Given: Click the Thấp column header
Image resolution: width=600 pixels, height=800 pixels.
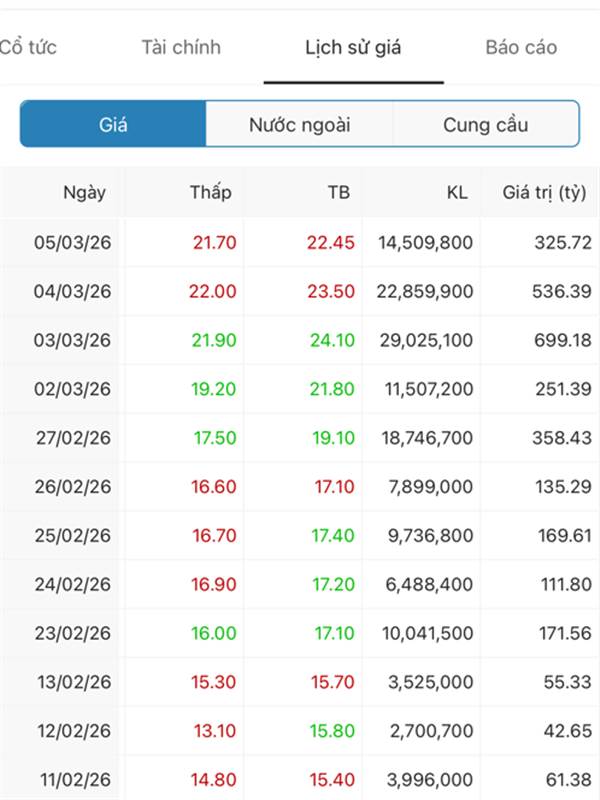Looking at the screenshot, I should [x=210, y=193].
